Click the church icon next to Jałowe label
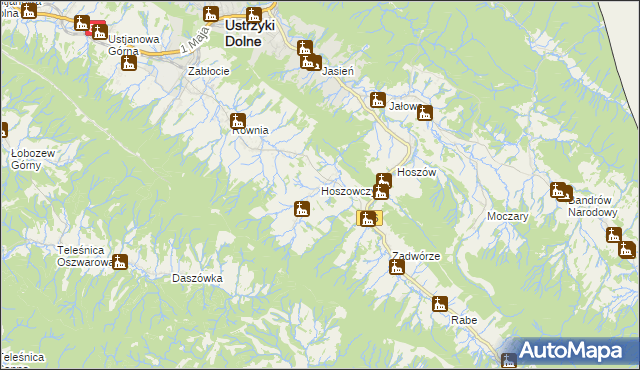 (424, 113)
